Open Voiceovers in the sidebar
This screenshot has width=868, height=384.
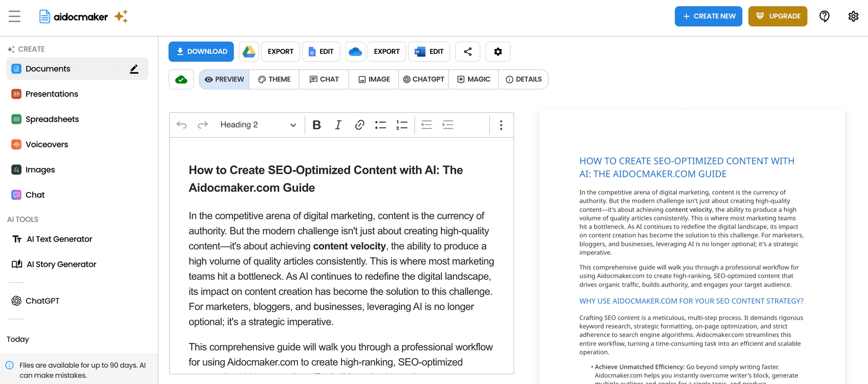tap(77, 145)
